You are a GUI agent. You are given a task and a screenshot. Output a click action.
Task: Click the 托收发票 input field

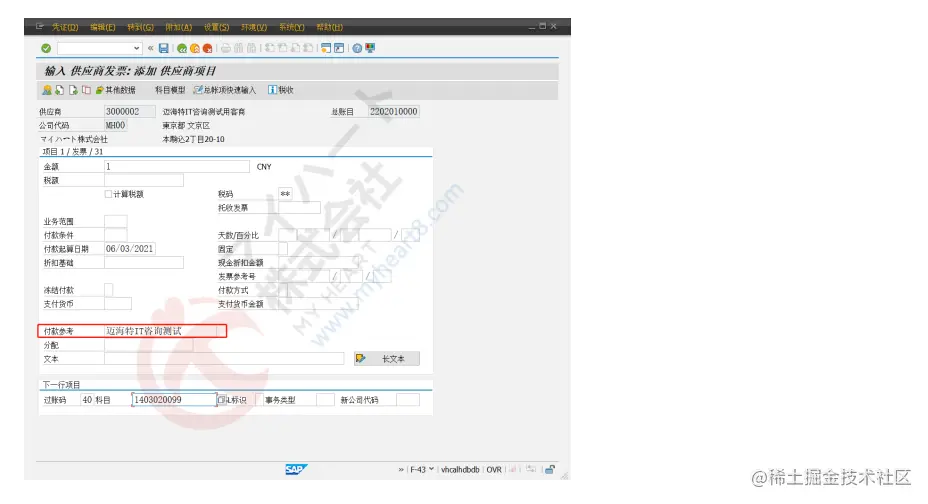(x=299, y=208)
